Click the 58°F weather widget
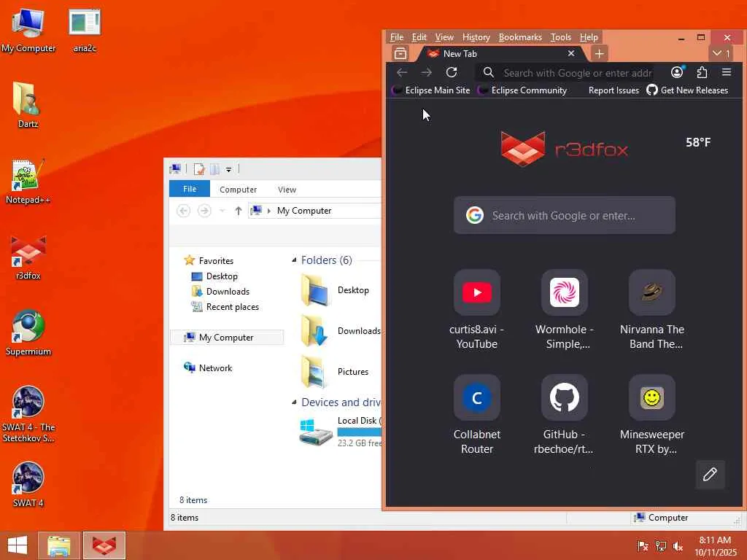 point(698,142)
